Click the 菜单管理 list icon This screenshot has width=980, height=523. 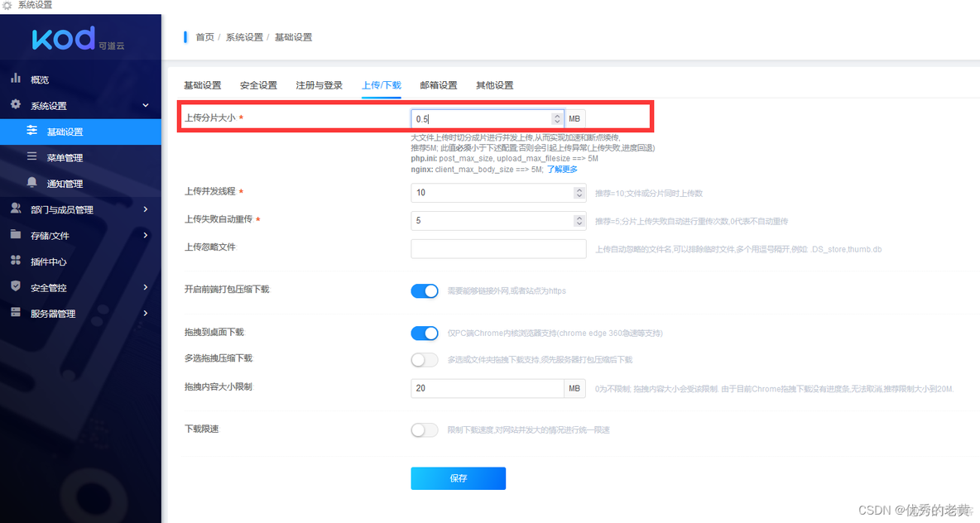[x=32, y=156]
